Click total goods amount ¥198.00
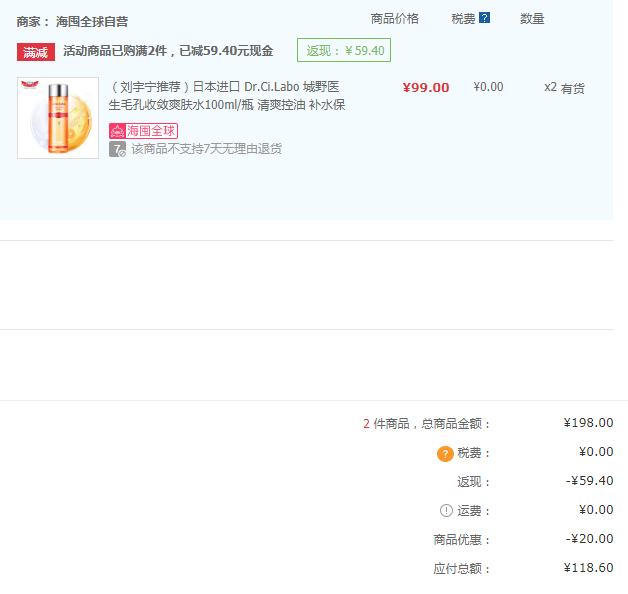 pos(588,423)
